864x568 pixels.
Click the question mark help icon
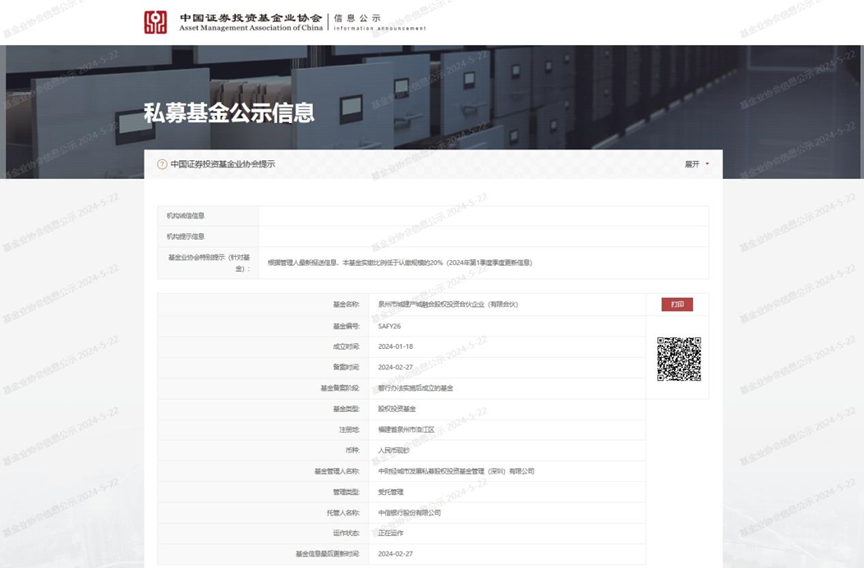click(x=162, y=164)
